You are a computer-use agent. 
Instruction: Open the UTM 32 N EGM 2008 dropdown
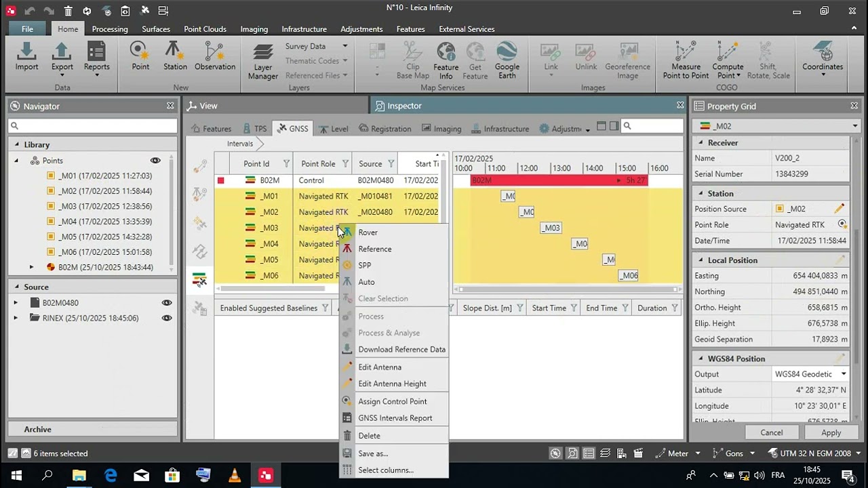856,453
